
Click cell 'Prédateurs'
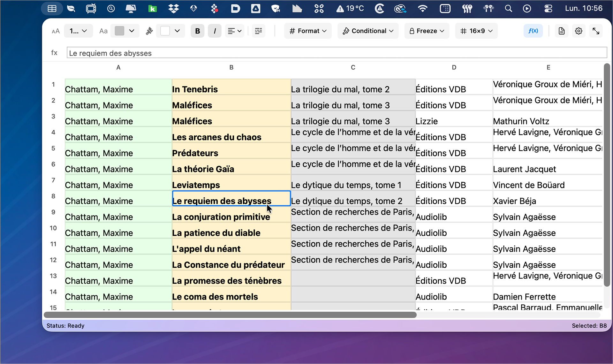point(231,151)
